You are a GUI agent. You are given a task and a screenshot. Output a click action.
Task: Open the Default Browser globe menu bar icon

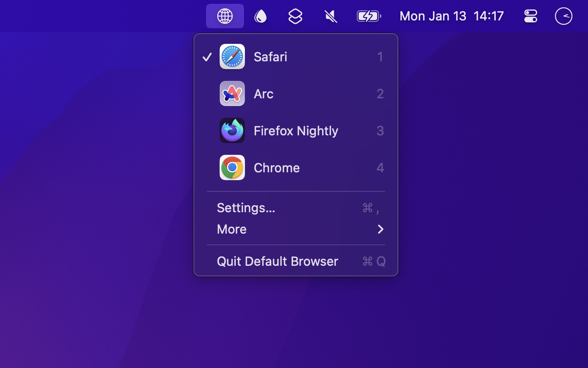pyautogui.click(x=225, y=16)
